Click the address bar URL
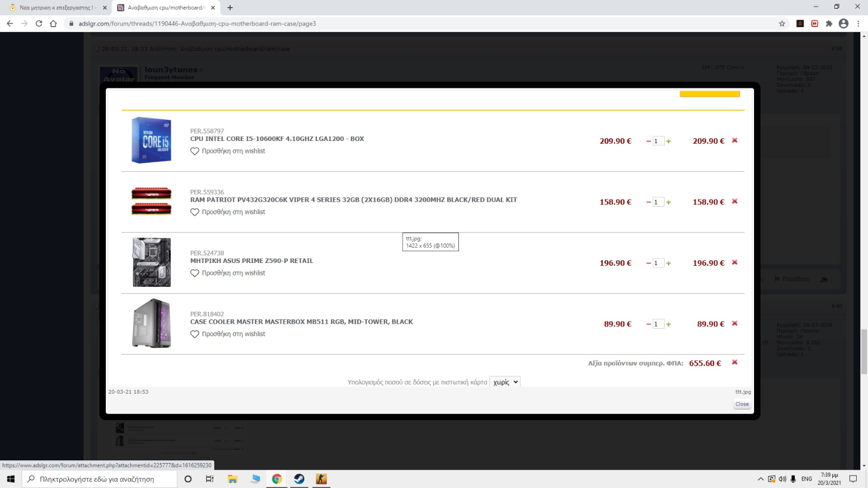This screenshot has width=868, height=488. click(197, 23)
